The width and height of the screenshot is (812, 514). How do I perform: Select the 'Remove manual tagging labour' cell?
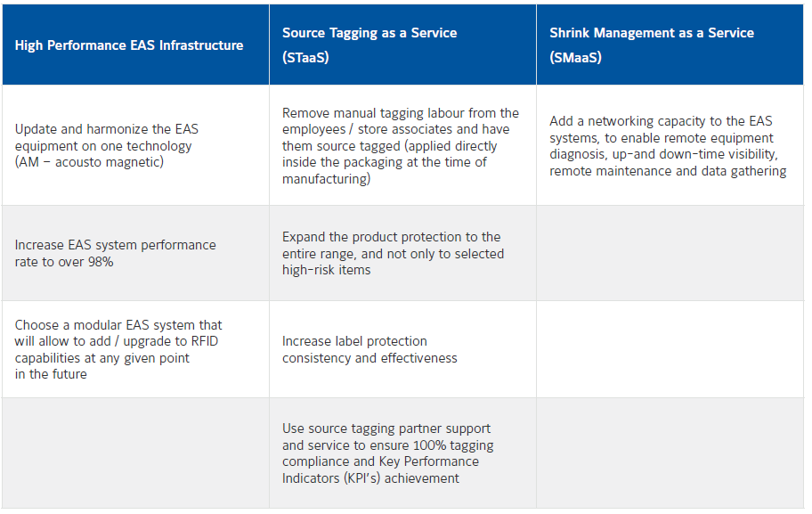click(401, 145)
